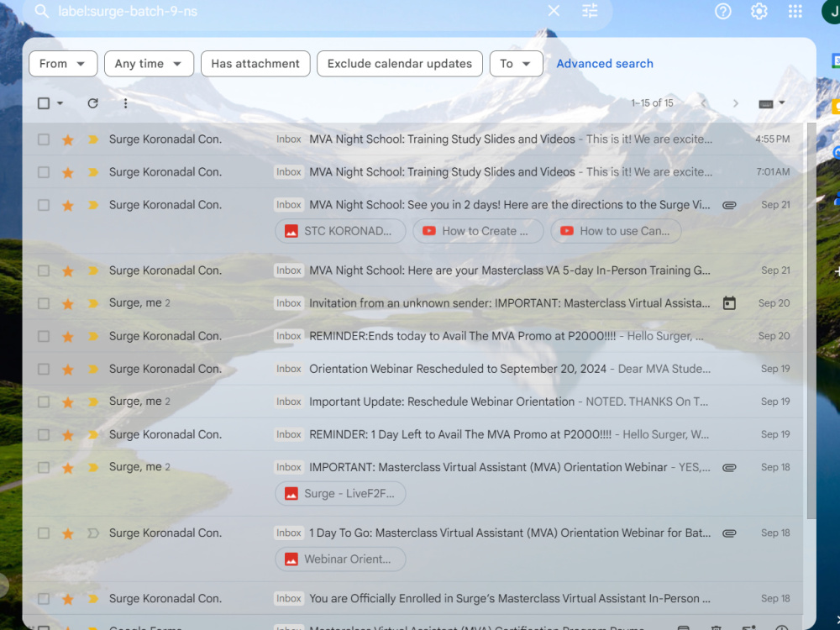Click the search magnifier icon

tap(42, 11)
